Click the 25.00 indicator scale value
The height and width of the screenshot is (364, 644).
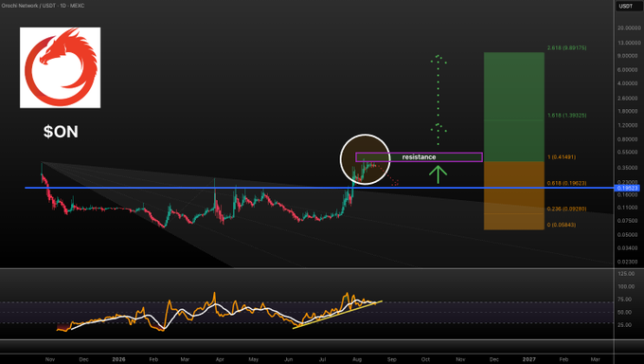[626, 325]
